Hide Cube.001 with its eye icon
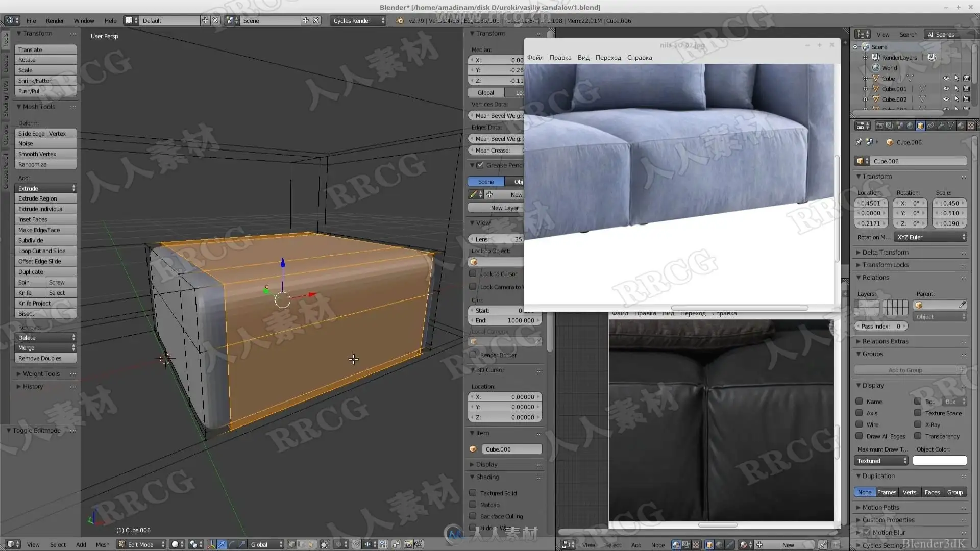 tap(946, 89)
